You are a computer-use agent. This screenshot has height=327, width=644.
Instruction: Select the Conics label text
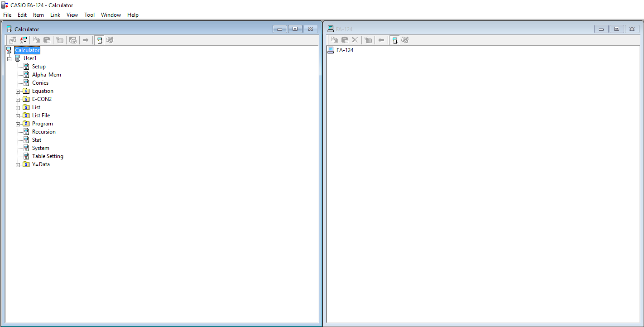pos(40,83)
